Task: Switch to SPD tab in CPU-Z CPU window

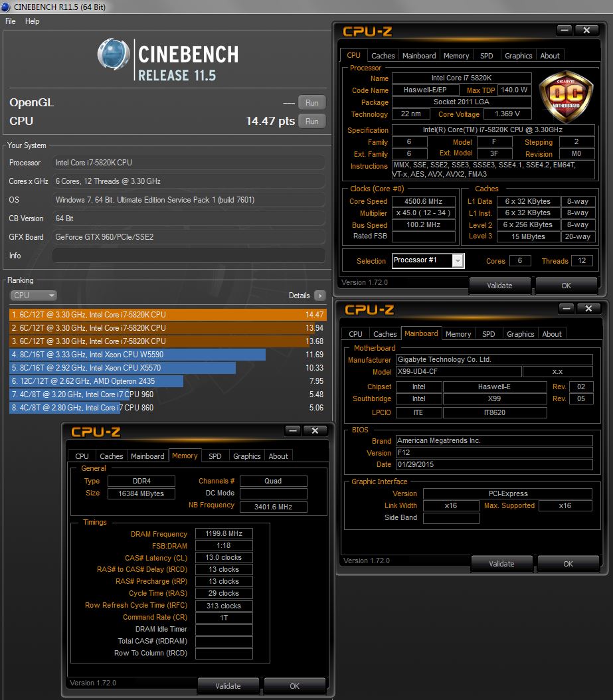Action: click(487, 56)
